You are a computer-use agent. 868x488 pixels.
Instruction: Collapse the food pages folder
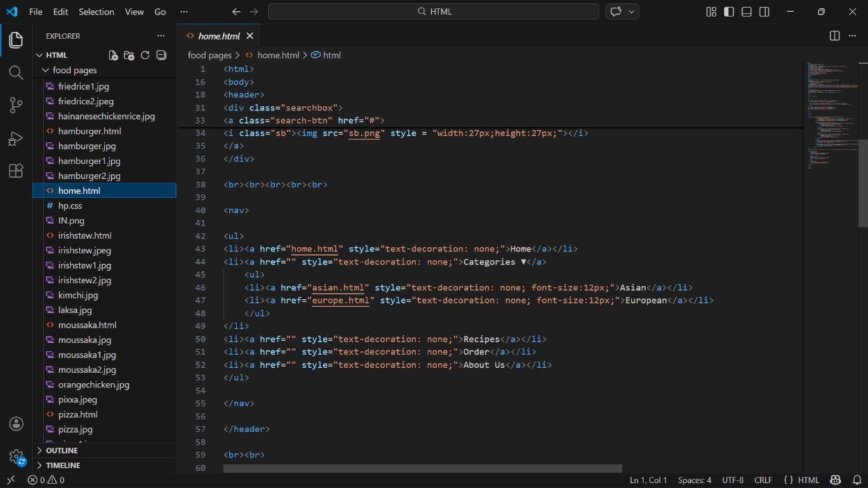click(74, 70)
